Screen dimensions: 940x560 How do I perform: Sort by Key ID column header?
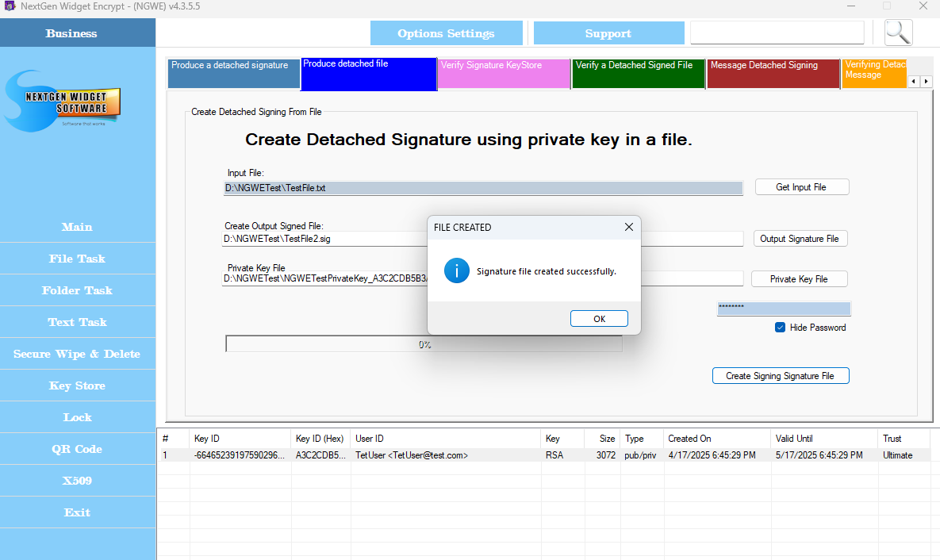point(240,439)
